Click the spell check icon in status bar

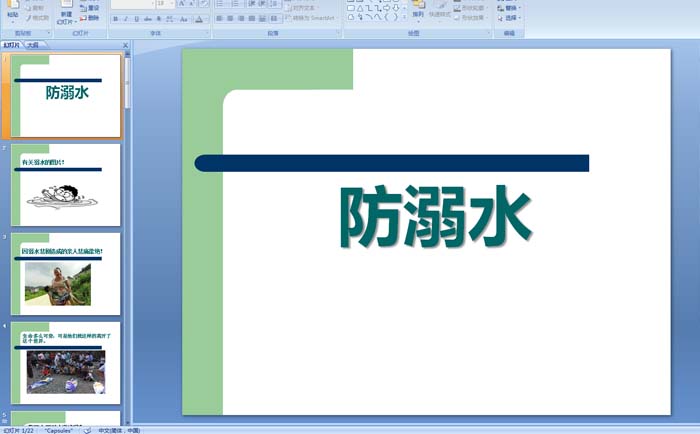point(88,431)
